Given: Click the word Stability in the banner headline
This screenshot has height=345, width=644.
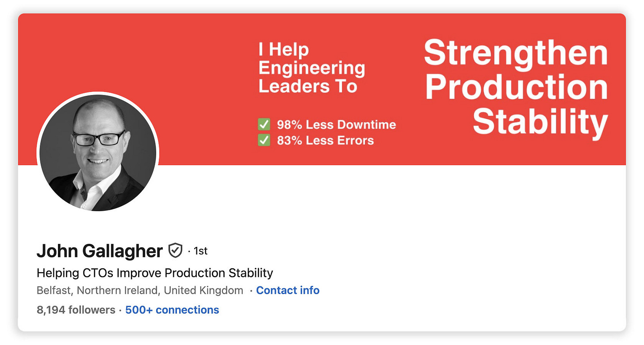Looking at the screenshot, I should pyautogui.click(x=540, y=121).
